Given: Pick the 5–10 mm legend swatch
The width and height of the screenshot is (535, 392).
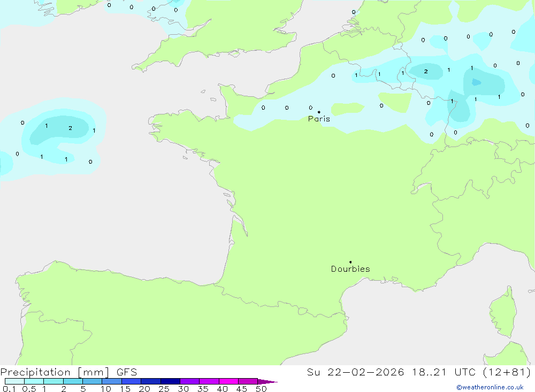Looking at the screenshot, I should tap(93, 381).
